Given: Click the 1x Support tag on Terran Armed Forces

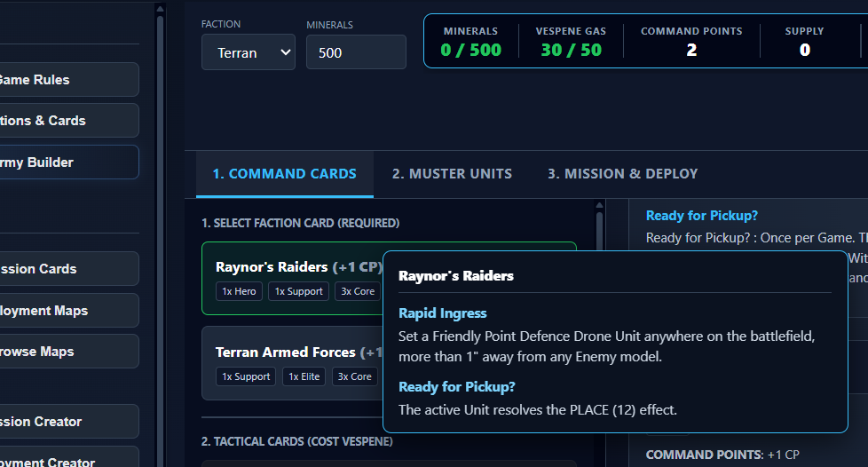Looking at the screenshot, I should 246,376.
